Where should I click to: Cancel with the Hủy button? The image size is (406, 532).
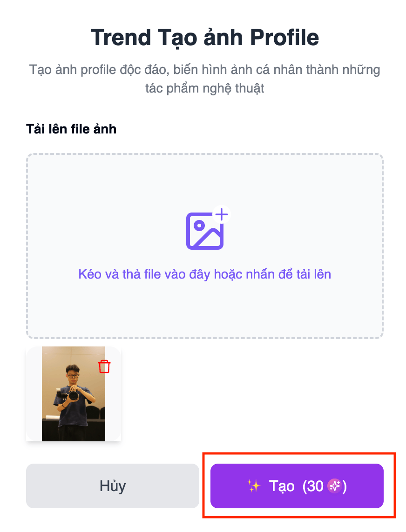113,486
